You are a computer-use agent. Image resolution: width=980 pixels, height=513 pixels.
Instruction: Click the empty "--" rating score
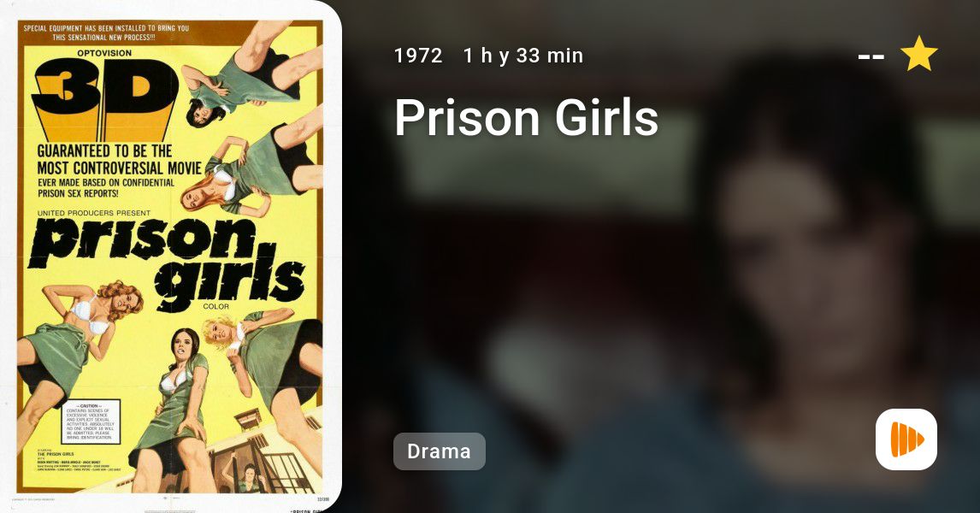pyautogui.click(x=871, y=56)
